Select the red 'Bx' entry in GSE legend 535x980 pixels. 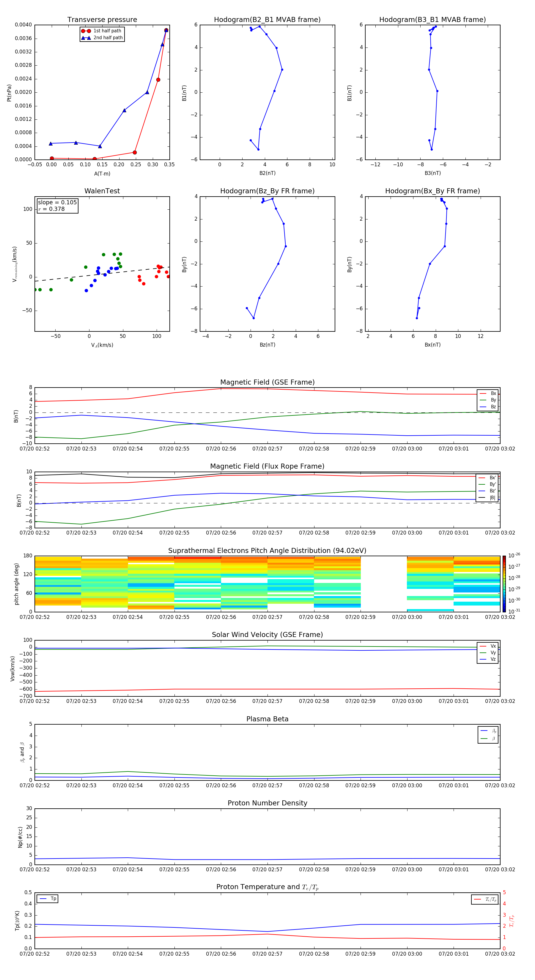(488, 393)
